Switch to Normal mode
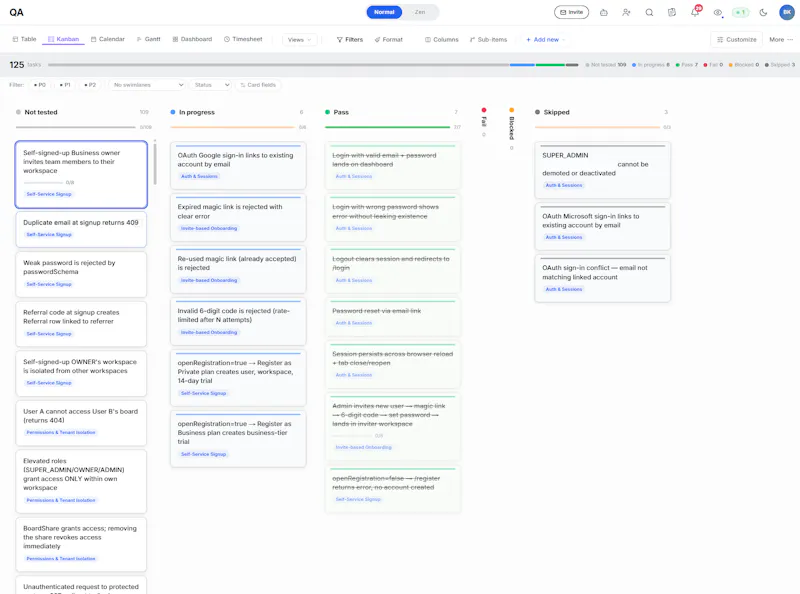The width and height of the screenshot is (800, 594). coord(384,12)
